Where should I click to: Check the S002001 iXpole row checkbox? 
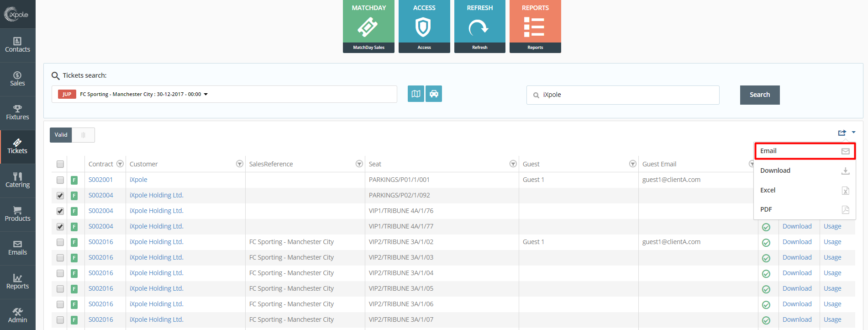point(60,180)
